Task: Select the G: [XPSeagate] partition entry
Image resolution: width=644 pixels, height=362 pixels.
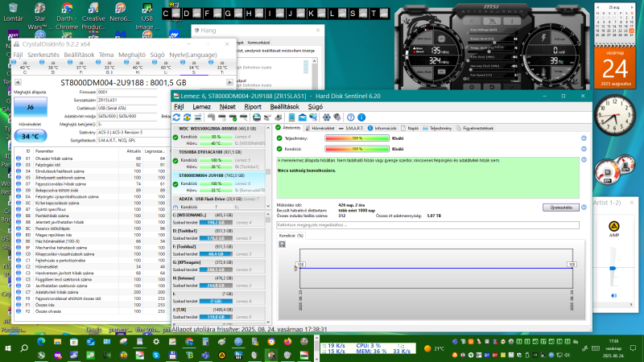Action: coord(219,266)
